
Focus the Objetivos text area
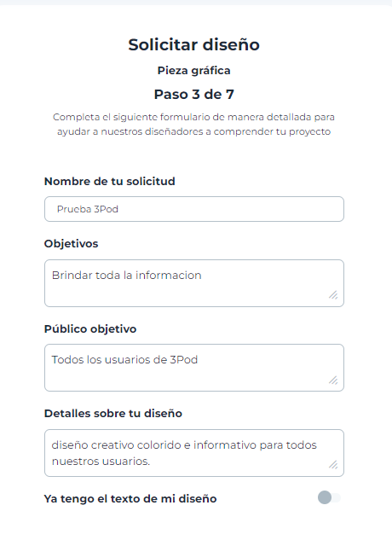pyautogui.click(x=194, y=283)
